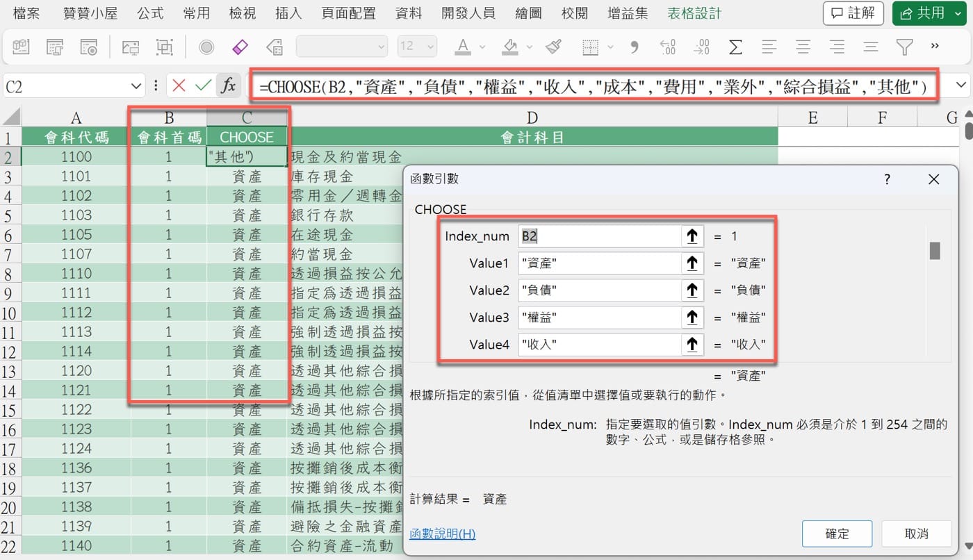Screen dimensions: 973x560
Task: Click the 會科代碼 header cell
Action: [x=76, y=137]
